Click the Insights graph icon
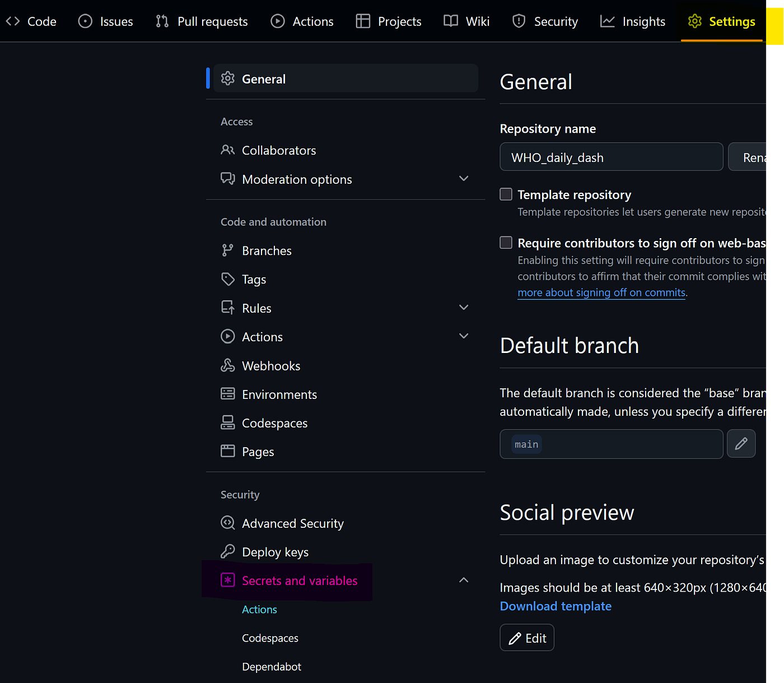 (608, 21)
